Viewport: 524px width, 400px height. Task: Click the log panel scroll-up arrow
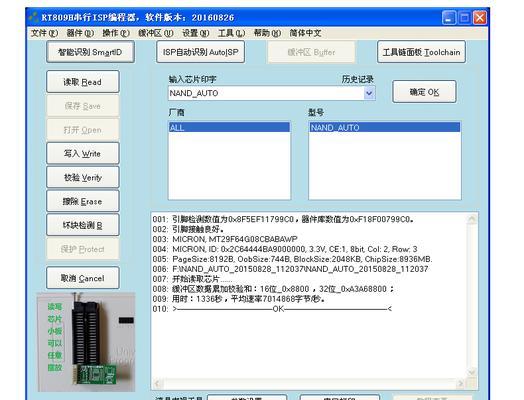[x=472, y=219]
